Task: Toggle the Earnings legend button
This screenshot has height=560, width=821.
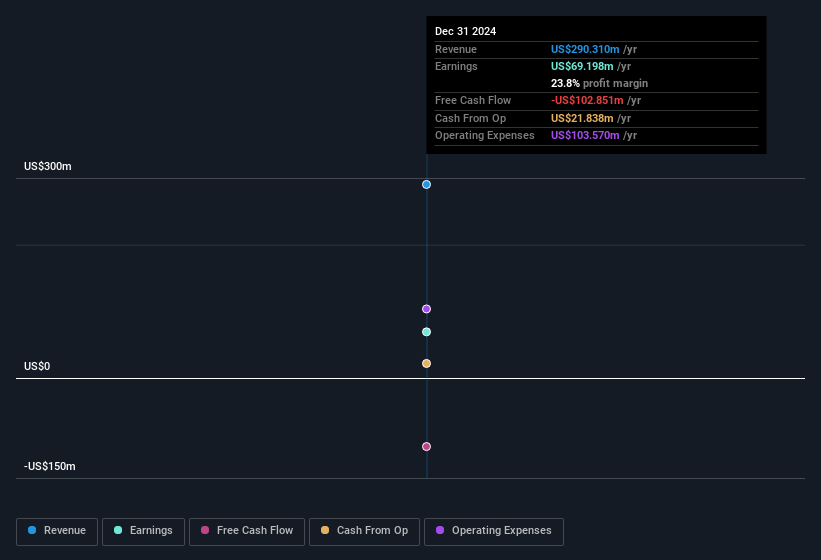Action: point(143,532)
